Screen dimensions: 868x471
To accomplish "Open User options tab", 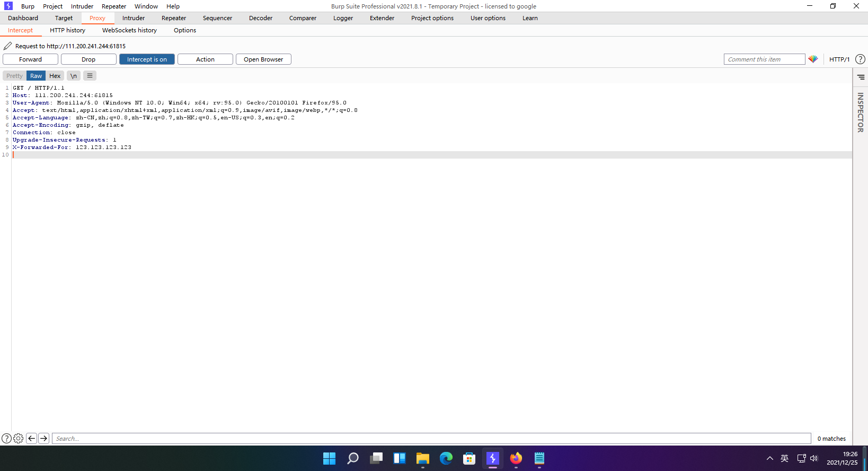I will (488, 18).
